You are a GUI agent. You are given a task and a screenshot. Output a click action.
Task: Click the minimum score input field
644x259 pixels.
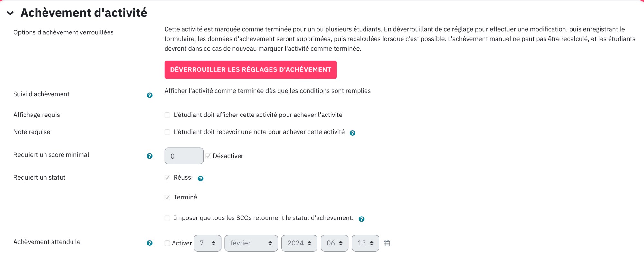(184, 156)
